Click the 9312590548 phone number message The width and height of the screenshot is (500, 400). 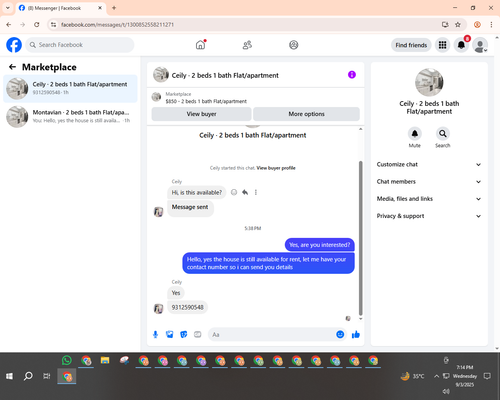click(187, 307)
